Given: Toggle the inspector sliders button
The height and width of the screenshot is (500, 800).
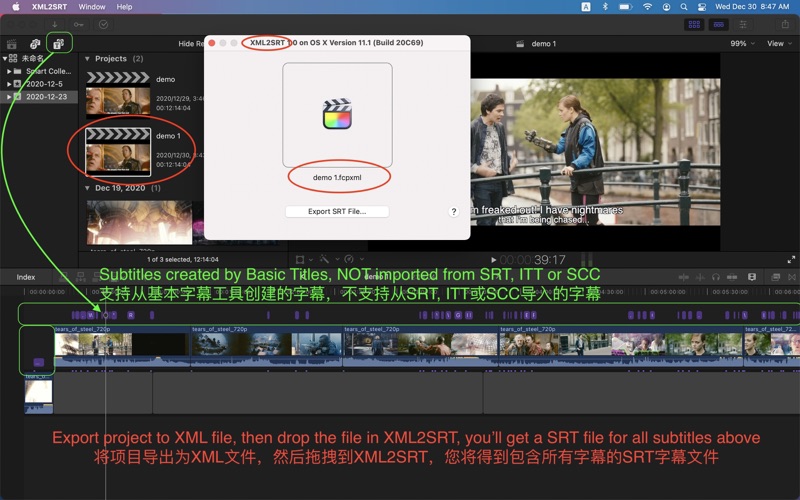Looking at the screenshot, I should [743, 24].
